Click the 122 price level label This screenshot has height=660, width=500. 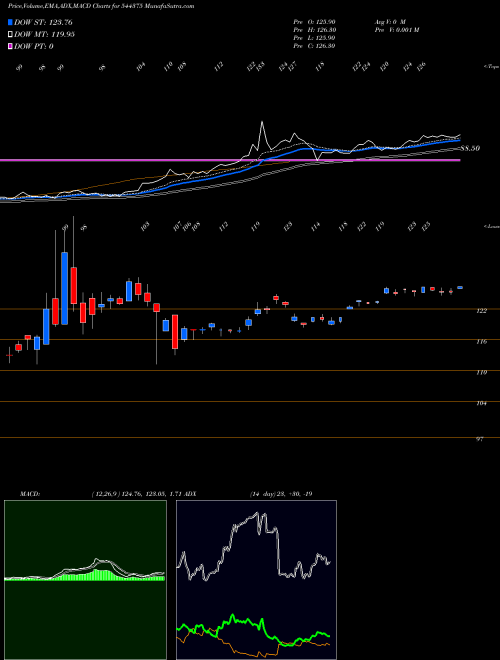click(481, 311)
